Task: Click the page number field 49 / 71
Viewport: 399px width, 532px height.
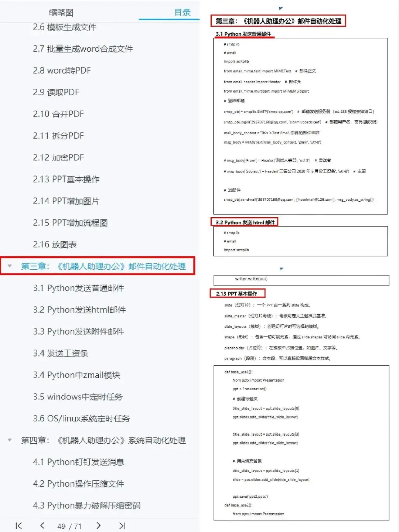Action: point(69,526)
